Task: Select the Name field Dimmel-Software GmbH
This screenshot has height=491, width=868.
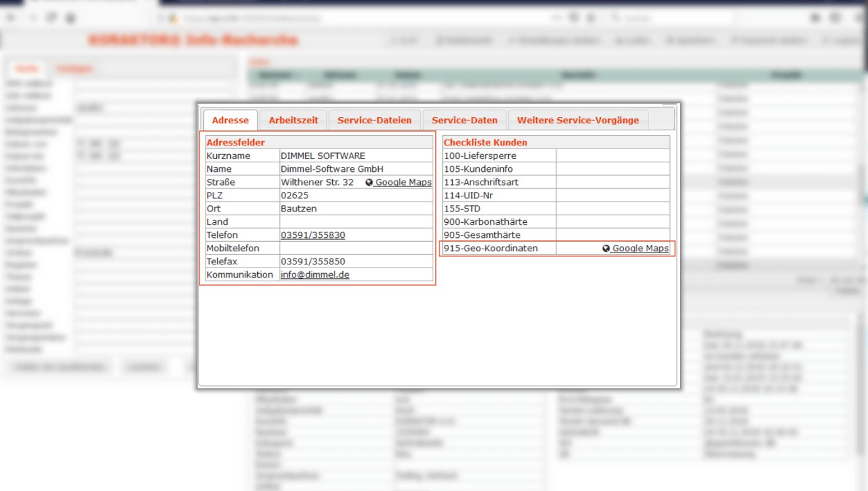Action: (x=331, y=169)
